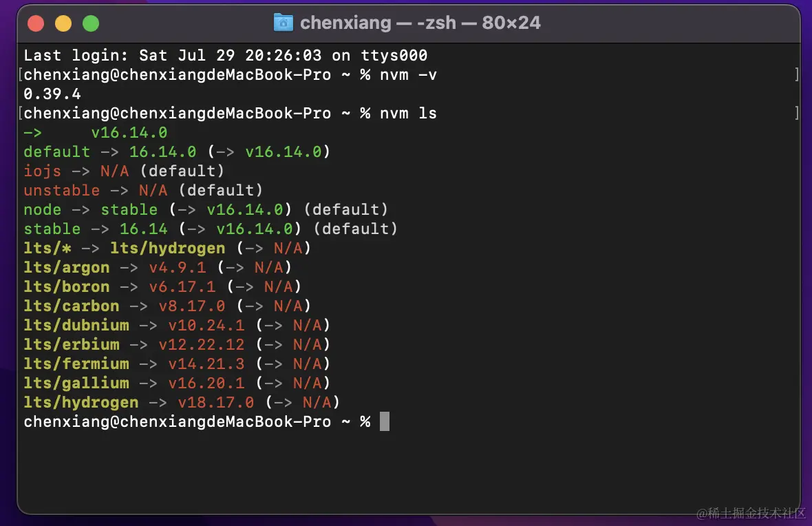Screen dimensions: 812x526
Task: Click the 'lts/gallium -> v16.20.1' line
Action: (177, 383)
